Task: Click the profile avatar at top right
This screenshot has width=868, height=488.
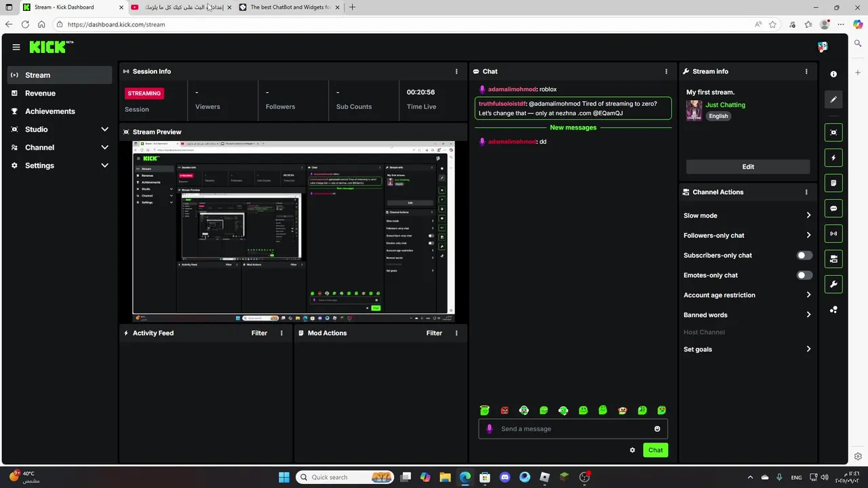Action: pos(823,47)
